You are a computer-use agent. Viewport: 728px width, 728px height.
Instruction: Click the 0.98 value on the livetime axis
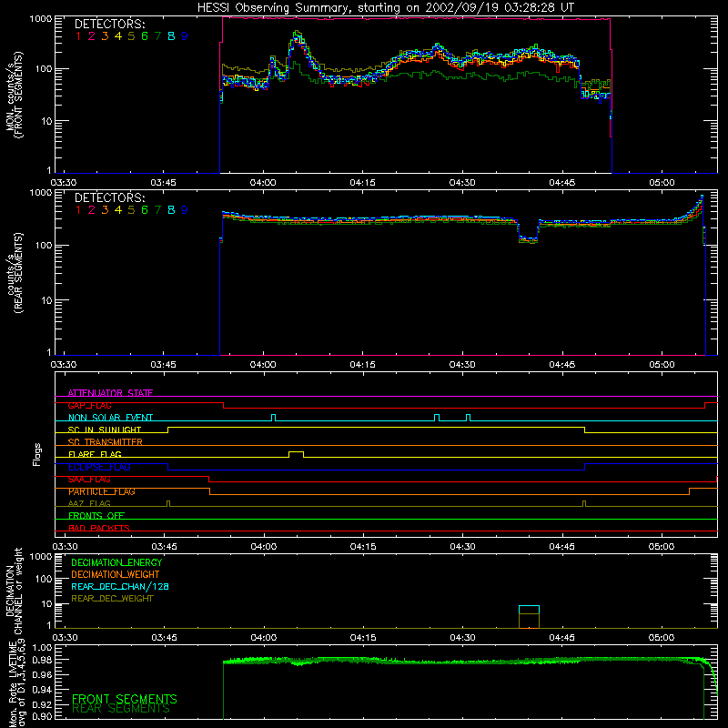(42, 660)
